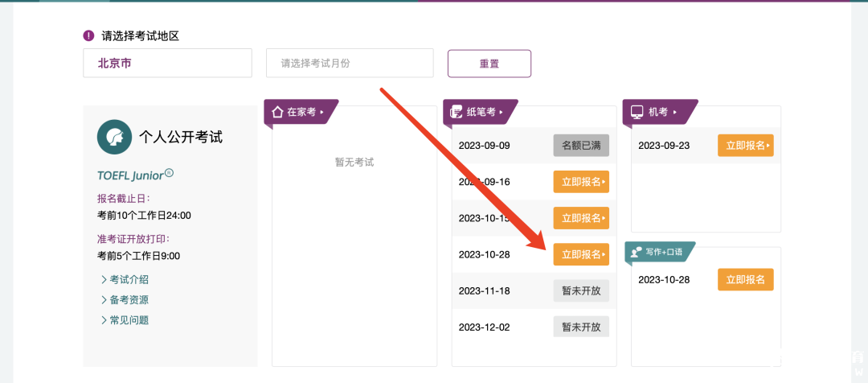Click the monitor icon on 机考 tab

point(637,112)
